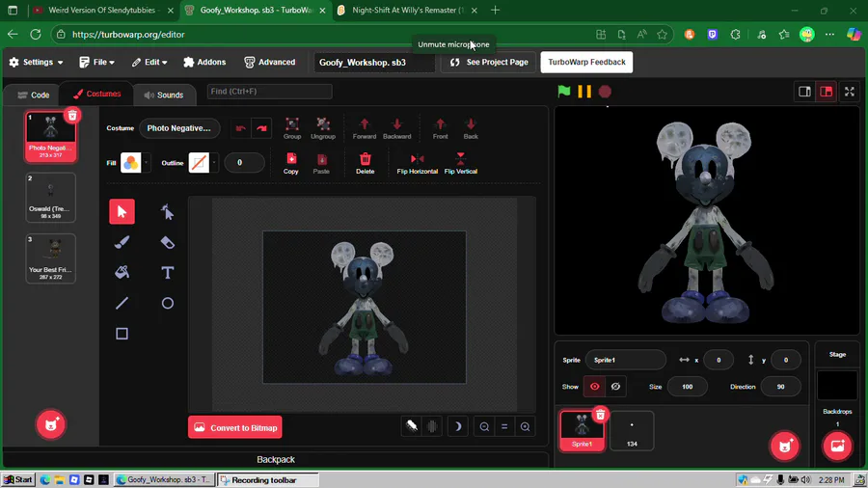The width and height of the screenshot is (868, 488).
Task: Click the Group icon
Action: [x=291, y=128]
